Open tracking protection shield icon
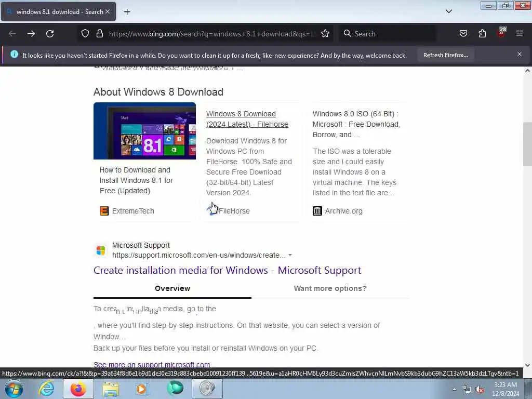 [x=85, y=34]
